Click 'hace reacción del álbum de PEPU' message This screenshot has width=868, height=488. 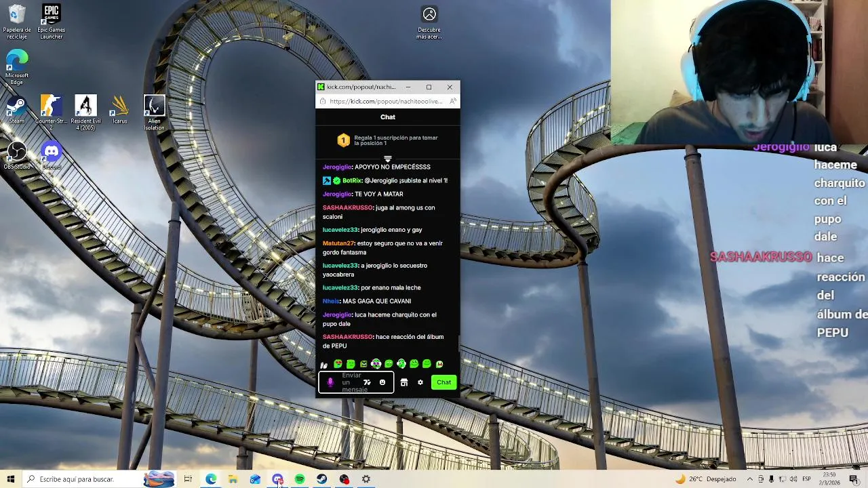click(x=383, y=342)
